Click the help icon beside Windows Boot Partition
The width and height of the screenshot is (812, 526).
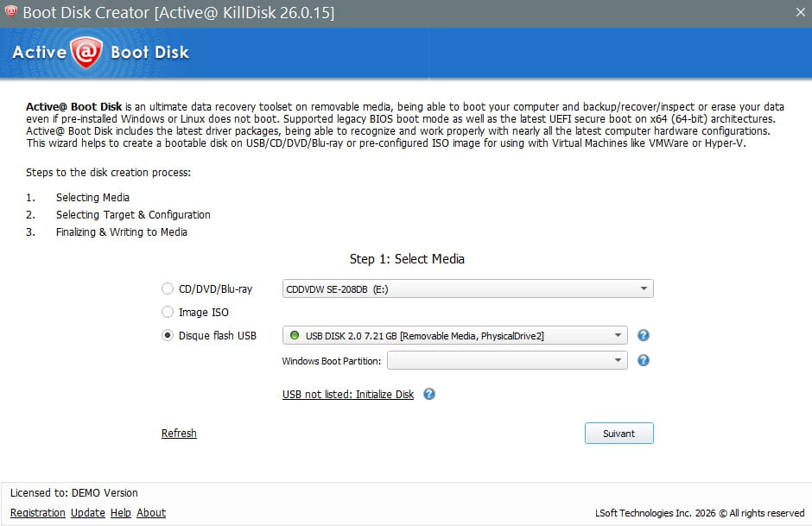point(643,361)
